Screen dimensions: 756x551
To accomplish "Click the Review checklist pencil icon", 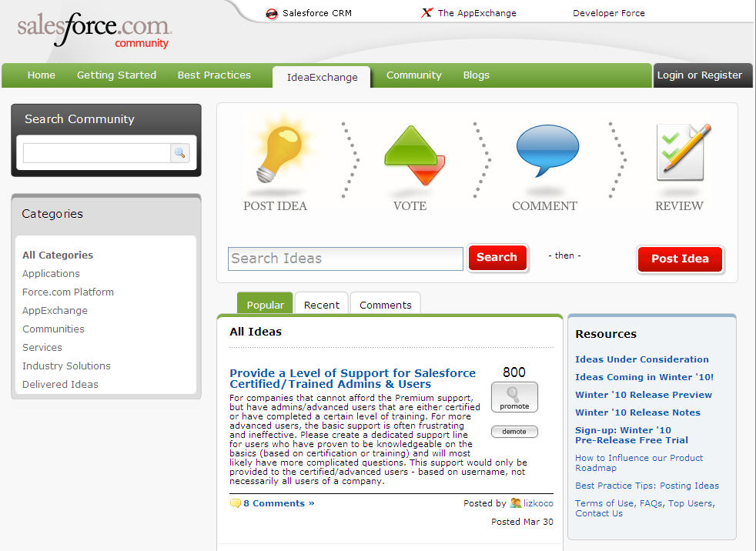I will (683, 152).
